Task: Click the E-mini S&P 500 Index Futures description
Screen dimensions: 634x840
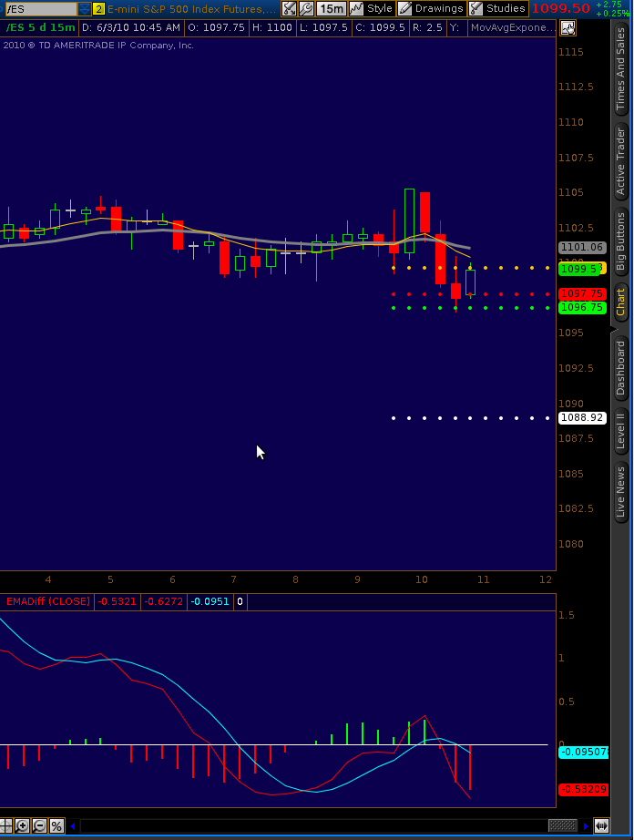Action: [x=191, y=8]
